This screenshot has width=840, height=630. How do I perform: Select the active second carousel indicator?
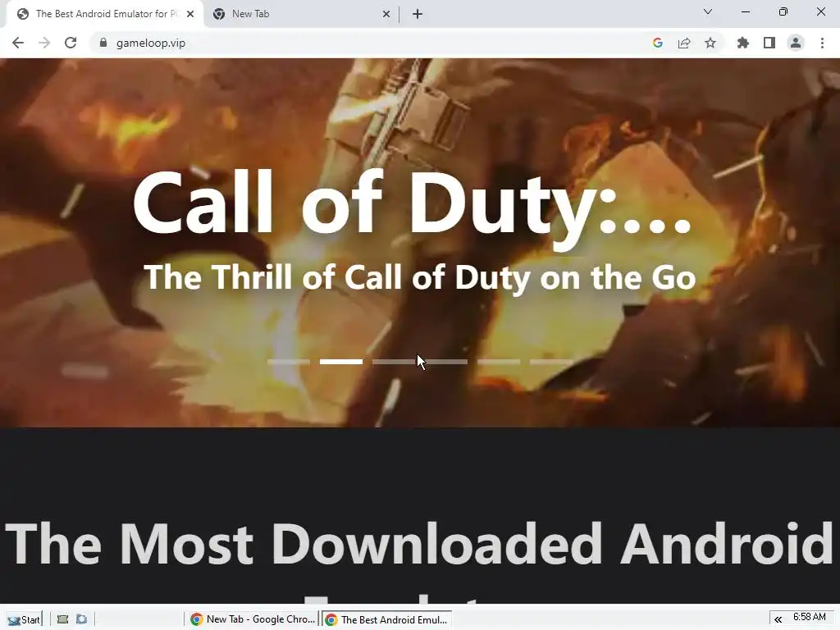click(x=341, y=362)
